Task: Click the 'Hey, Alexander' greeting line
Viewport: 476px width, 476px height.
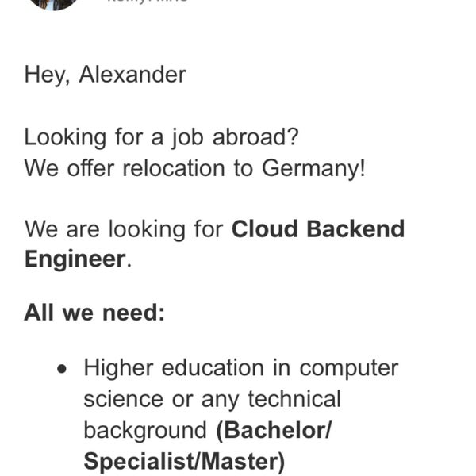Action: (x=105, y=75)
